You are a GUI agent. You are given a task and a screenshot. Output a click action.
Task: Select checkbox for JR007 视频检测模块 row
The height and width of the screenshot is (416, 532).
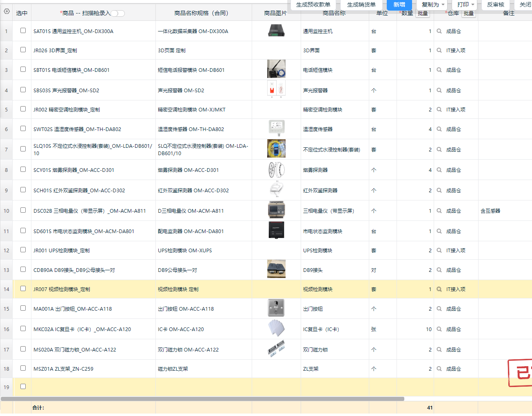(x=23, y=289)
